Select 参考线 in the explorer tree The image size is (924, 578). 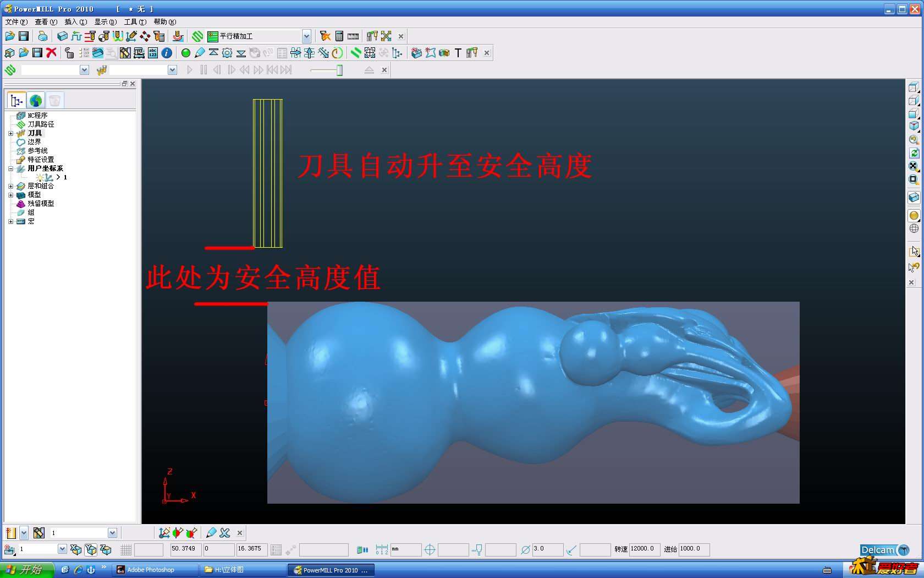(x=37, y=151)
